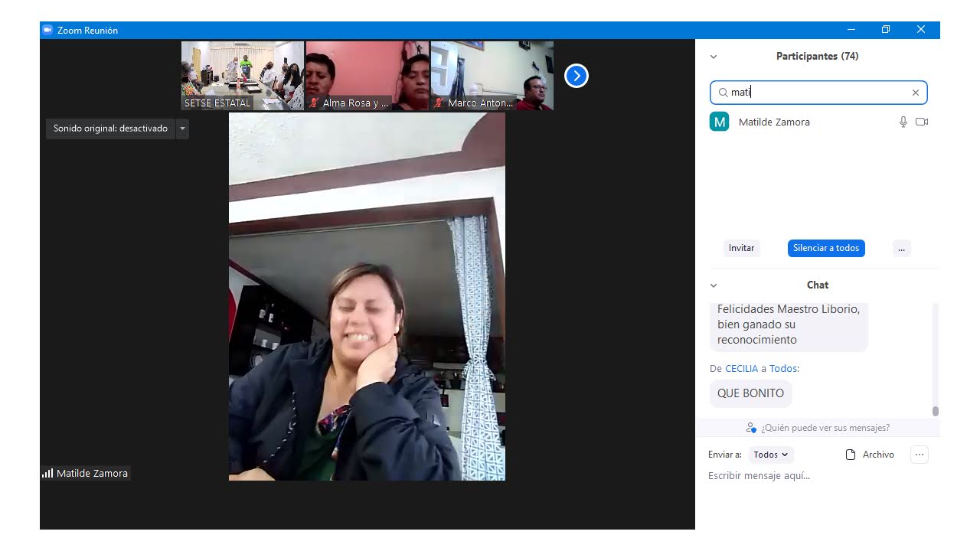Viewport: 980px width, 551px height.
Task: Click Todos recipient link in chat
Action: click(782, 369)
